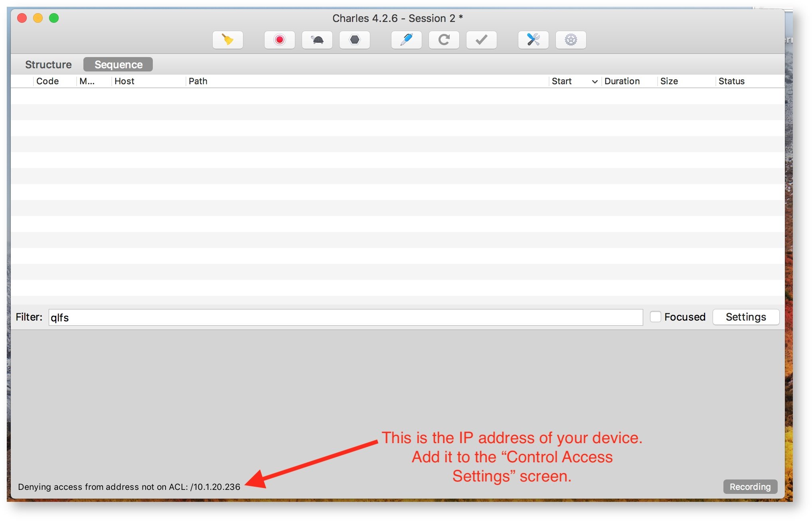This screenshot has height=521, width=812.
Task: Click the repeat request arrow icon
Action: point(444,40)
